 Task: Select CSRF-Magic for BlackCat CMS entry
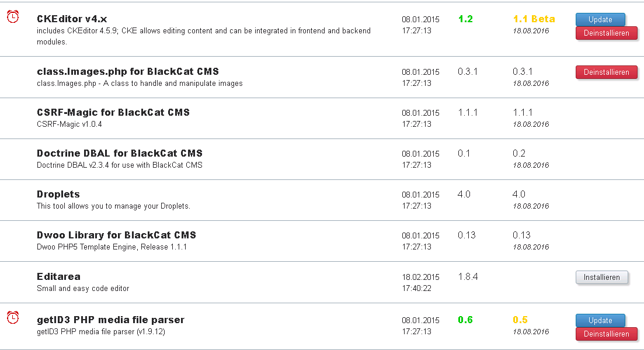[113, 112]
